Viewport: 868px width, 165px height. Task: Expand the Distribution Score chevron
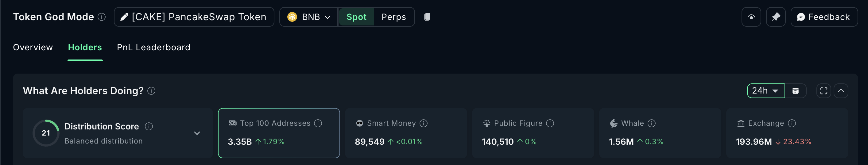(x=197, y=133)
